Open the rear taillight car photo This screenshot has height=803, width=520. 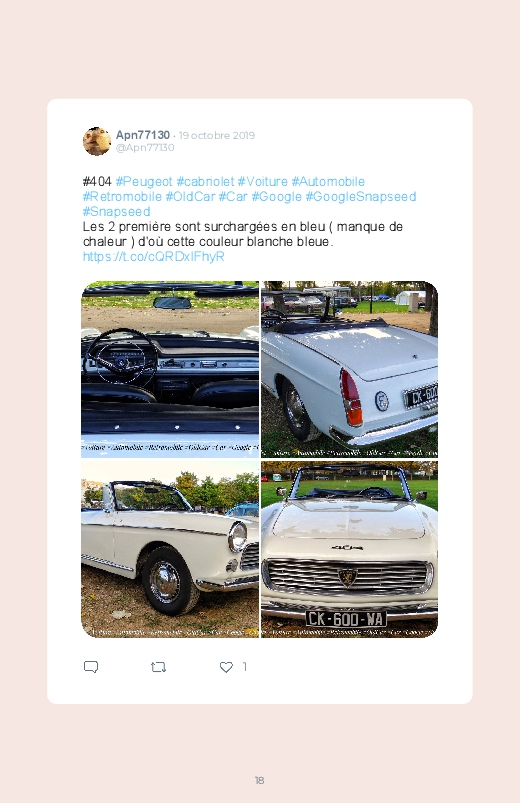pos(349,369)
